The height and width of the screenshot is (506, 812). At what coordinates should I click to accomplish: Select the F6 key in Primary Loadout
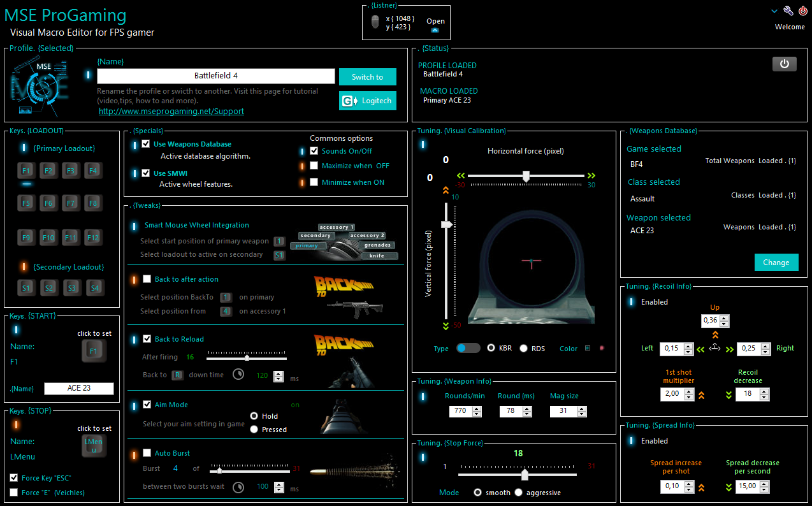48,203
